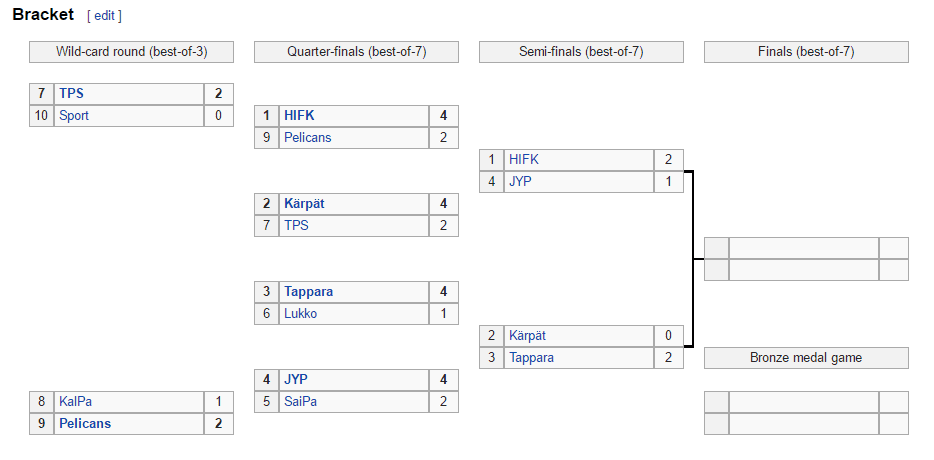Open Pelicans link in wild-card round
The image size is (934, 460).
pos(85,424)
